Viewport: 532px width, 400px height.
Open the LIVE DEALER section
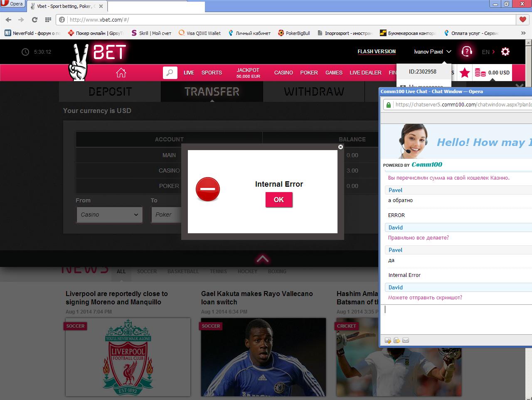365,73
